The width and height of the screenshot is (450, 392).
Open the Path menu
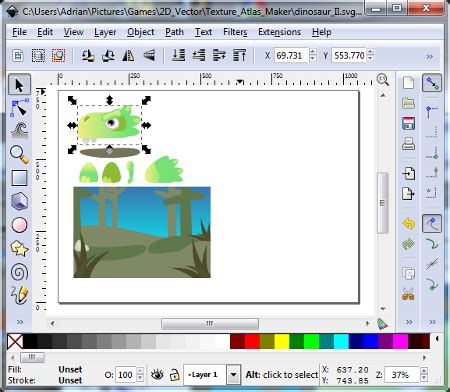[x=174, y=32]
